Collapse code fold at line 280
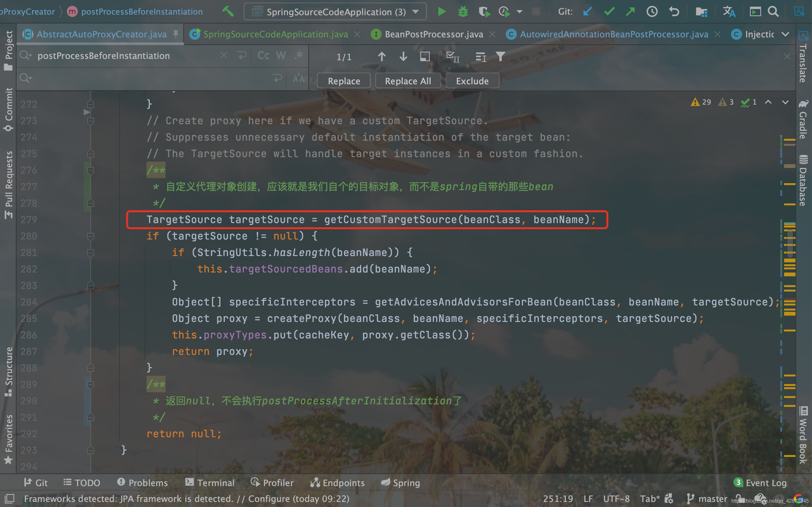The image size is (812, 507). coord(90,236)
